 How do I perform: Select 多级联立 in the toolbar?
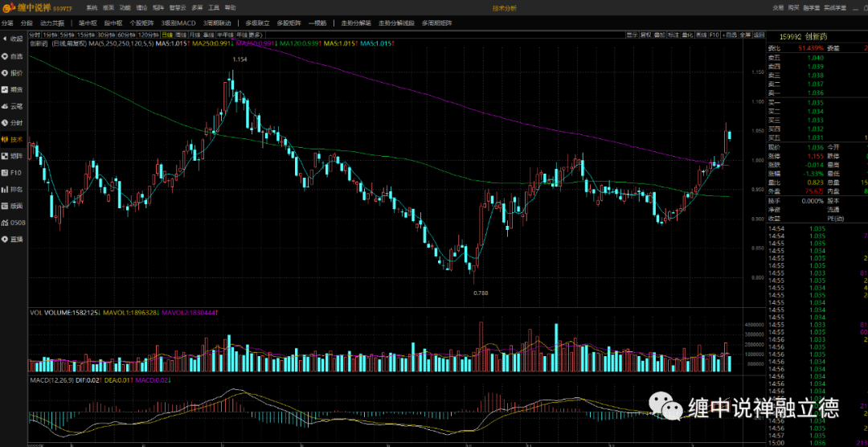coord(257,23)
